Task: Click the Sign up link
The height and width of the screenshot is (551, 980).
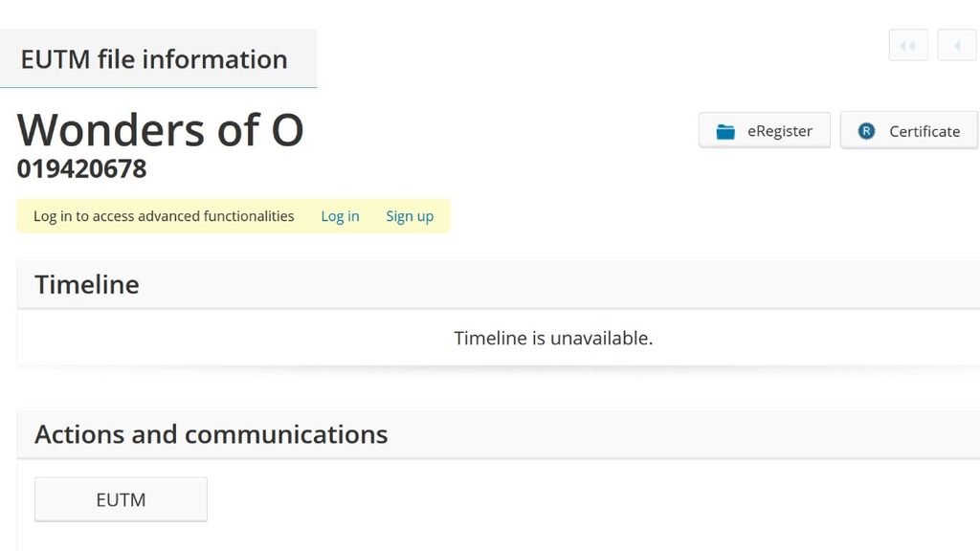Action: coord(410,216)
